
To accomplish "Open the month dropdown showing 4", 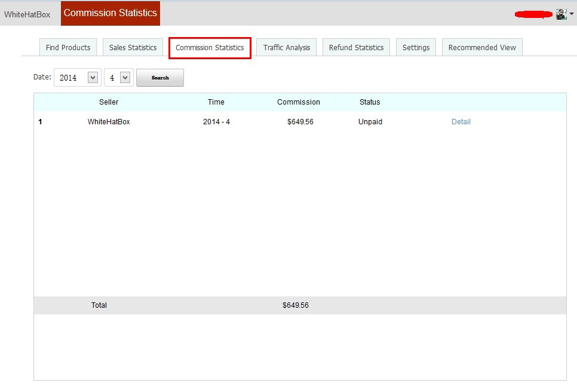I will click(x=118, y=78).
